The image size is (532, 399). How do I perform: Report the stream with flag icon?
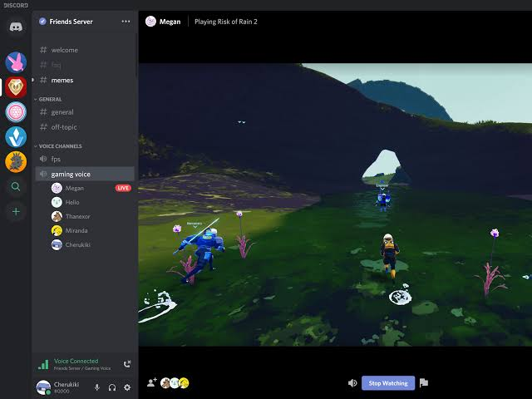424,382
